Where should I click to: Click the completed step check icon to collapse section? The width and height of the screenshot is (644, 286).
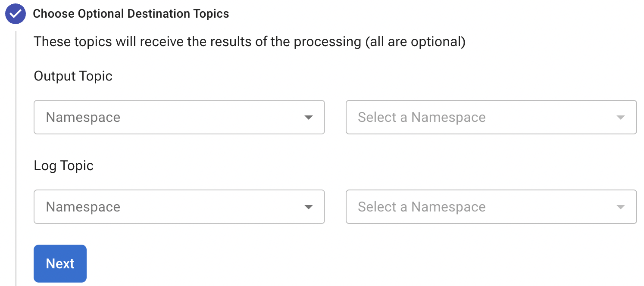[x=15, y=13]
